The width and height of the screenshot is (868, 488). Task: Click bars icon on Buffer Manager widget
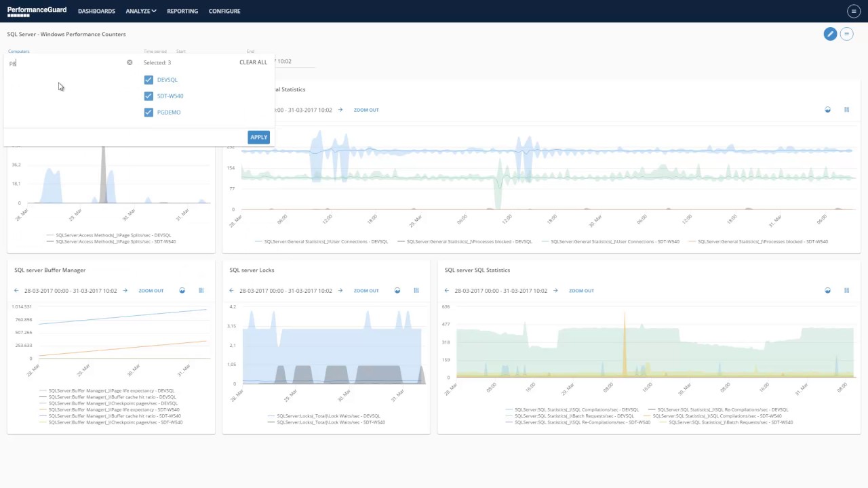point(201,291)
